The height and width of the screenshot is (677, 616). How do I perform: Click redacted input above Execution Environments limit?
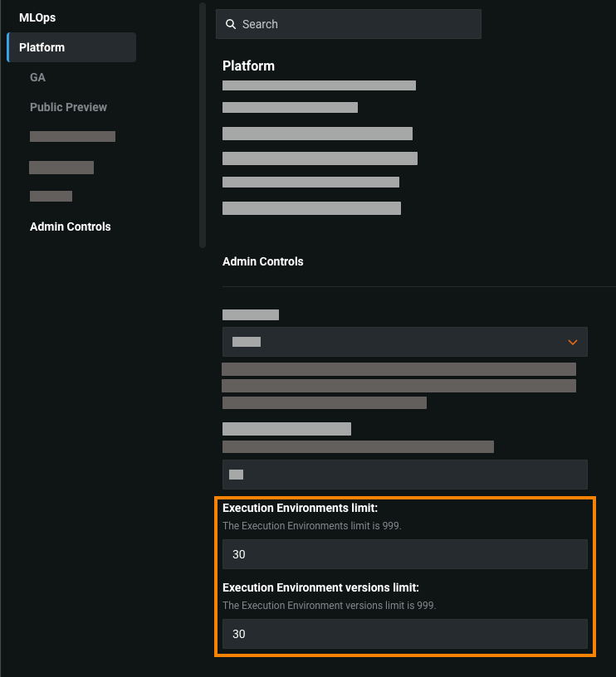pyautogui.click(x=404, y=475)
